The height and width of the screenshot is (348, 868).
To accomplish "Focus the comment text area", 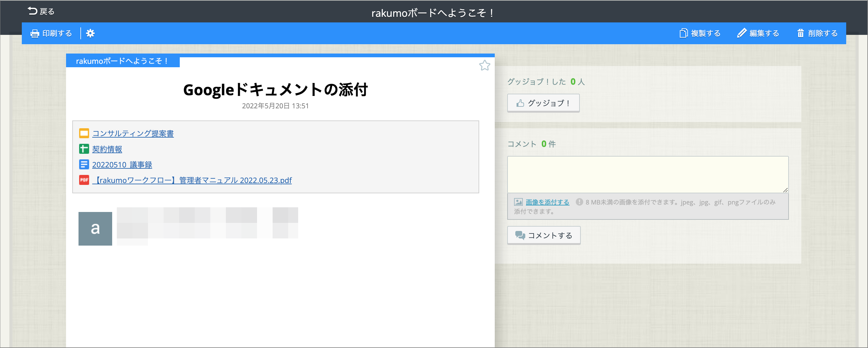I will coord(648,174).
